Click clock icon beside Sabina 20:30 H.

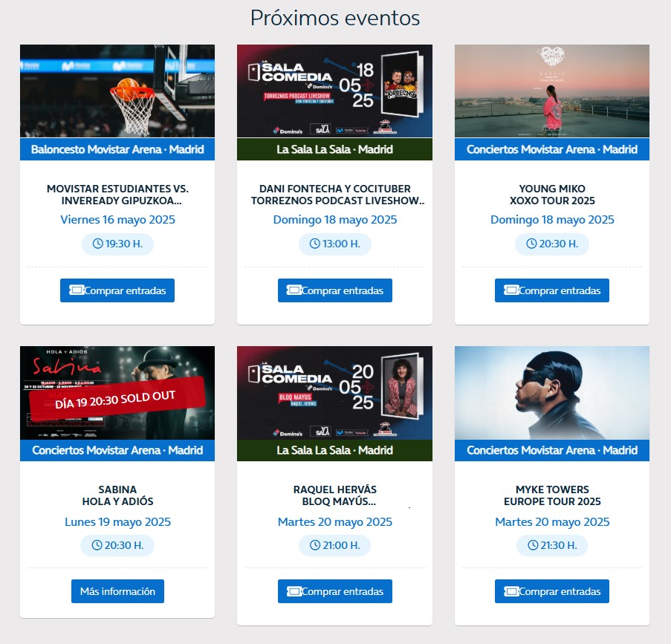(x=97, y=545)
